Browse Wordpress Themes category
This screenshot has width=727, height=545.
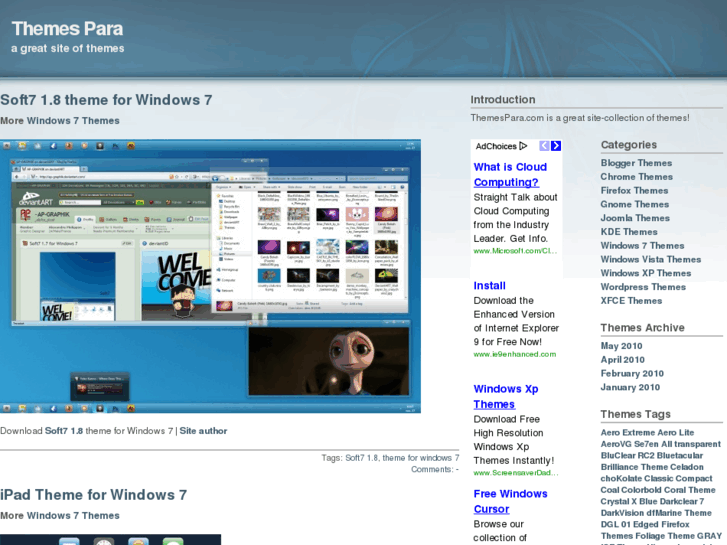(x=643, y=287)
